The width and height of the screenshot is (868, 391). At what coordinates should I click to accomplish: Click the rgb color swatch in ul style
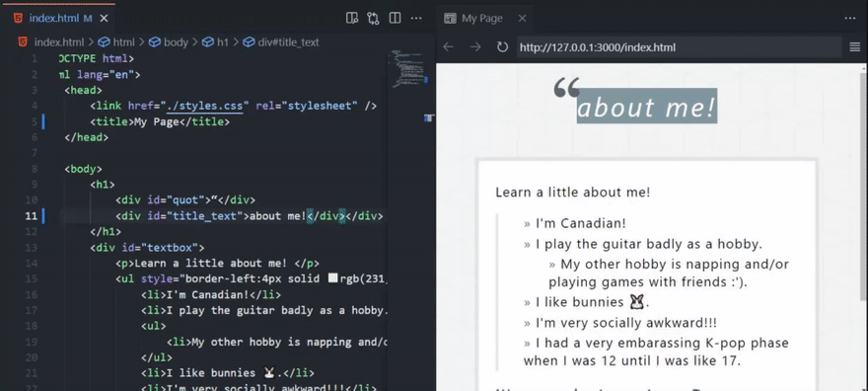tap(332, 278)
